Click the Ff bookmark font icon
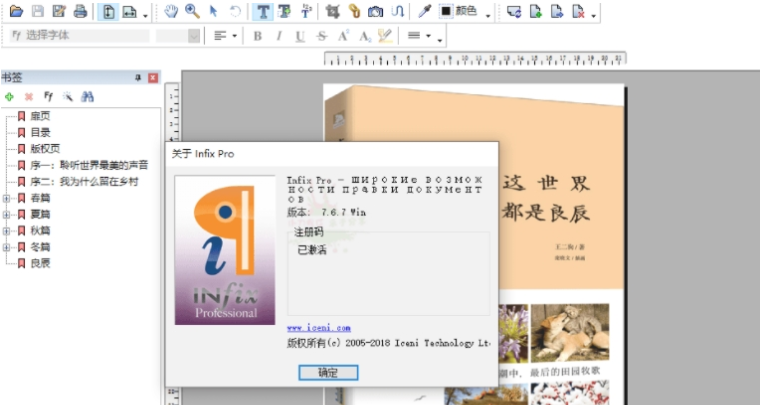Image resolution: width=760 pixels, height=405 pixels. point(48,96)
